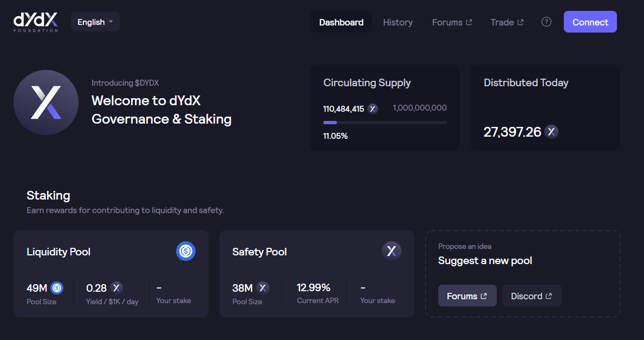
Task: Switch to the Dashboard tab
Action: pos(341,22)
